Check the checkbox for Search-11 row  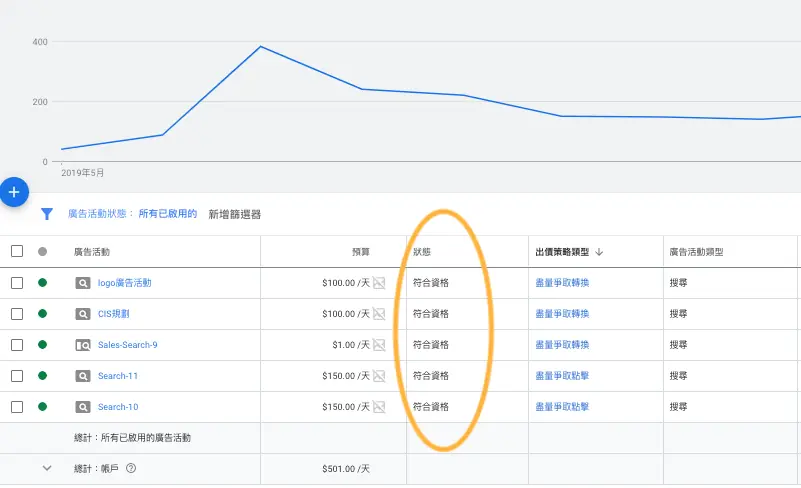click(17, 376)
